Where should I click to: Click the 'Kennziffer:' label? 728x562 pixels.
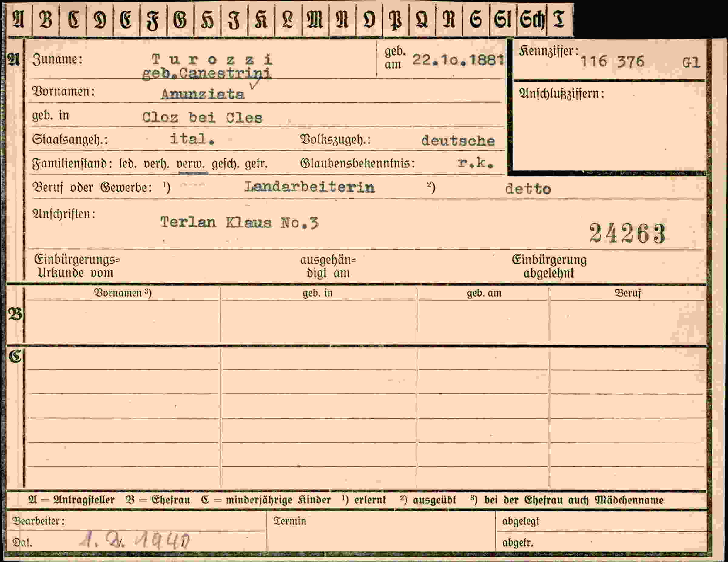(x=549, y=51)
